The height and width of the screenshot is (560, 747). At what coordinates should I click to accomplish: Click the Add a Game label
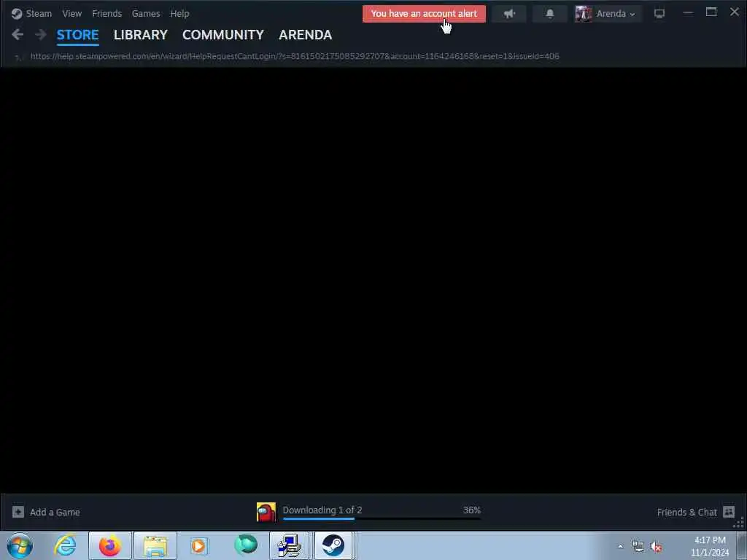pyautogui.click(x=55, y=513)
